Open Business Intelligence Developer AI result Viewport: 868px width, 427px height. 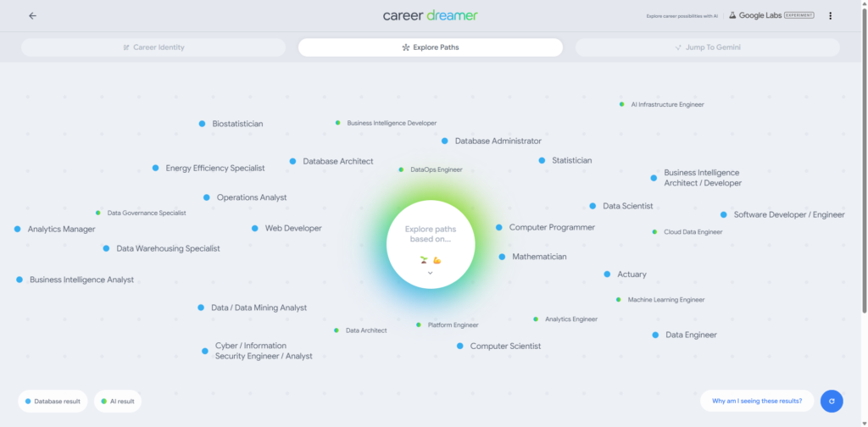(x=392, y=124)
